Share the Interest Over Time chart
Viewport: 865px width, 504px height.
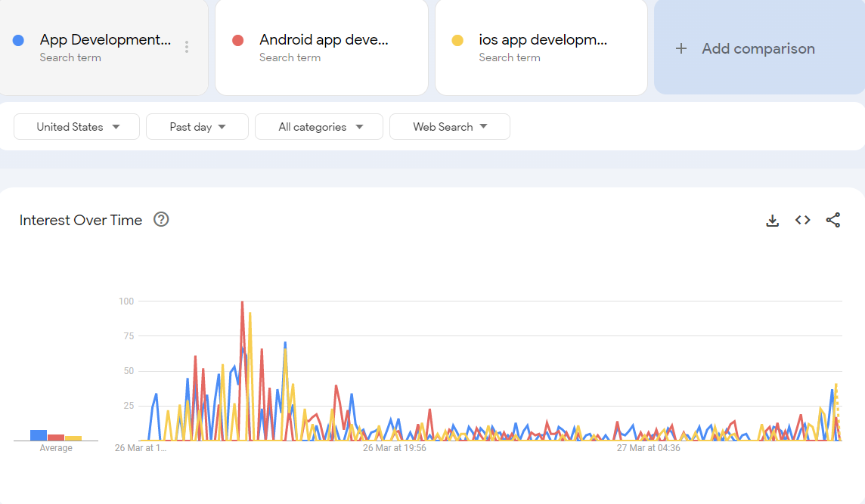pos(833,220)
